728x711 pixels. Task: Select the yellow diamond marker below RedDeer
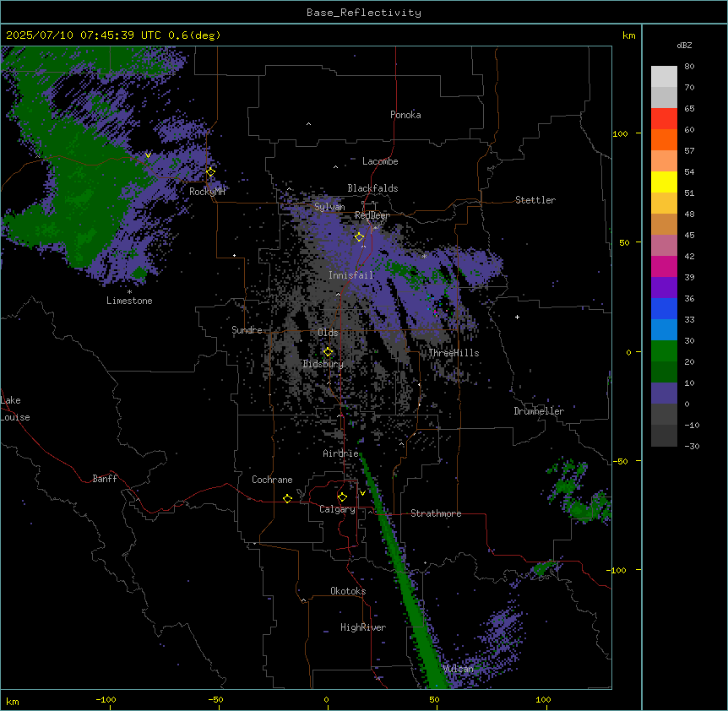pos(359,237)
